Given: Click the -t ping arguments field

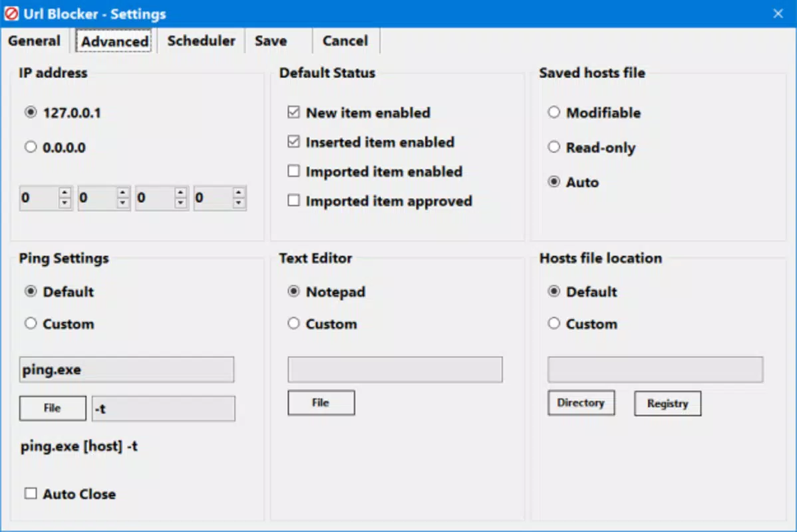Looking at the screenshot, I should coord(163,408).
